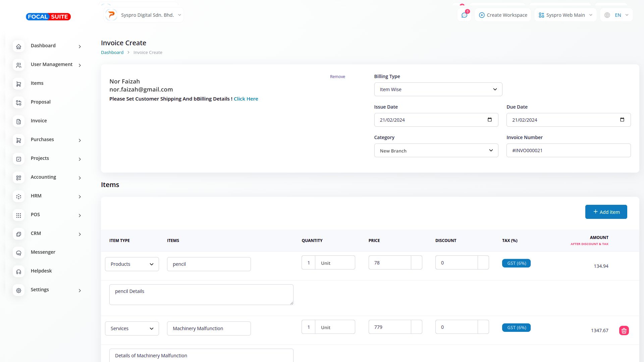644x362 pixels.
Task: Open chat notifications icon in header
Action: point(464,15)
